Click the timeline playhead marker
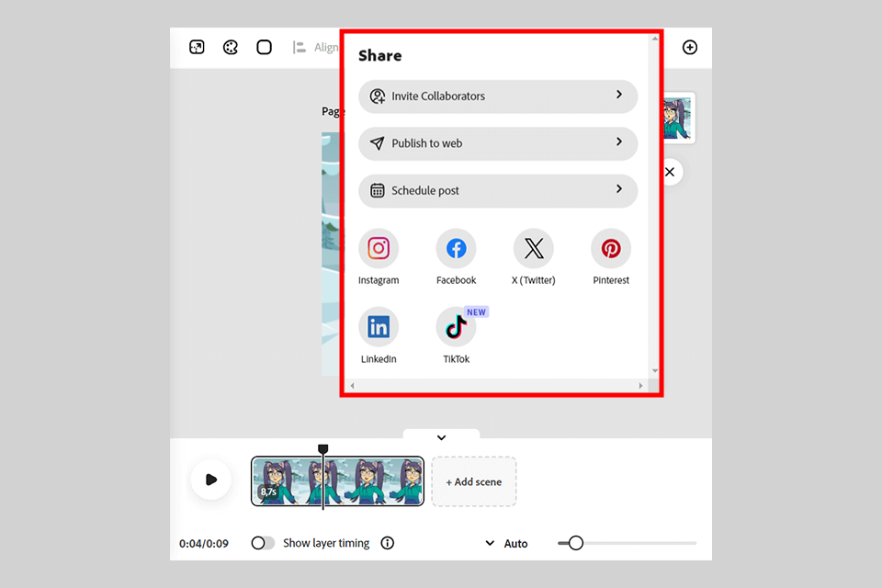 pyautogui.click(x=322, y=449)
